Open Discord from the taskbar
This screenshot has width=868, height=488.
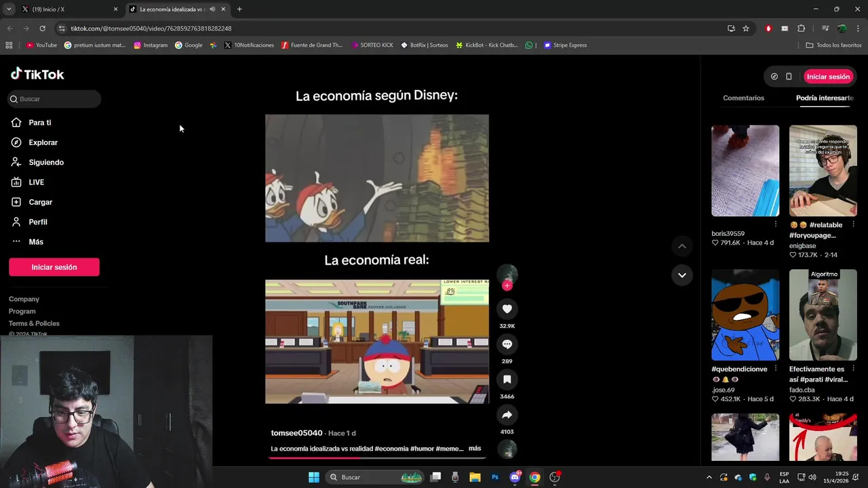point(515,477)
